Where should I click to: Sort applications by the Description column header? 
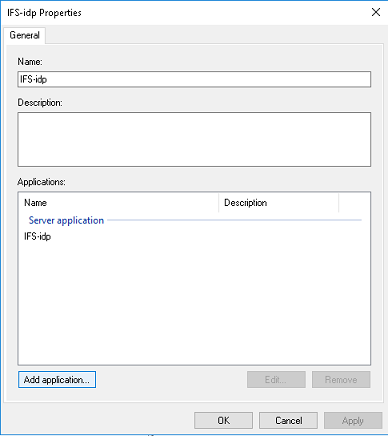coord(279,202)
